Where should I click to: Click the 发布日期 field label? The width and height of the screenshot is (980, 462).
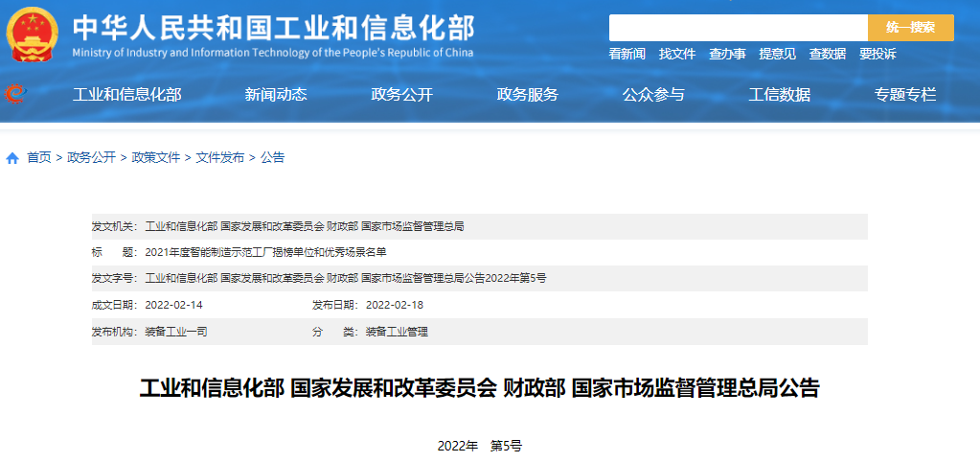[335, 305]
